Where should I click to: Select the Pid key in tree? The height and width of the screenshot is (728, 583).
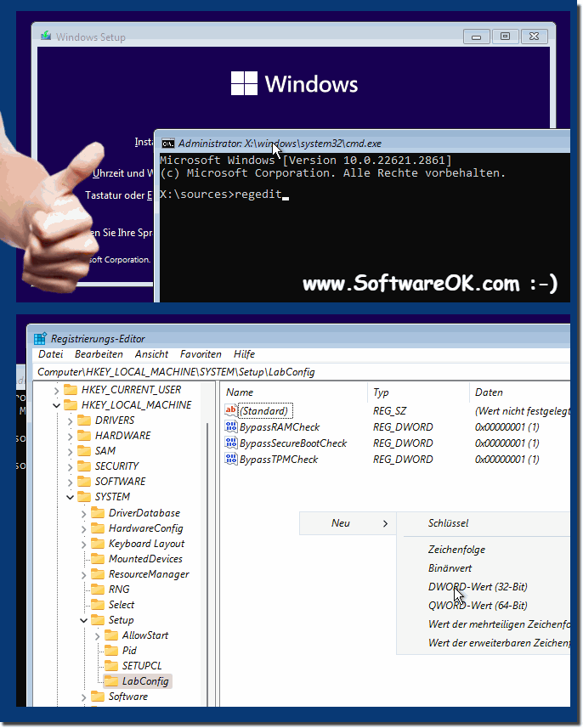click(x=129, y=651)
